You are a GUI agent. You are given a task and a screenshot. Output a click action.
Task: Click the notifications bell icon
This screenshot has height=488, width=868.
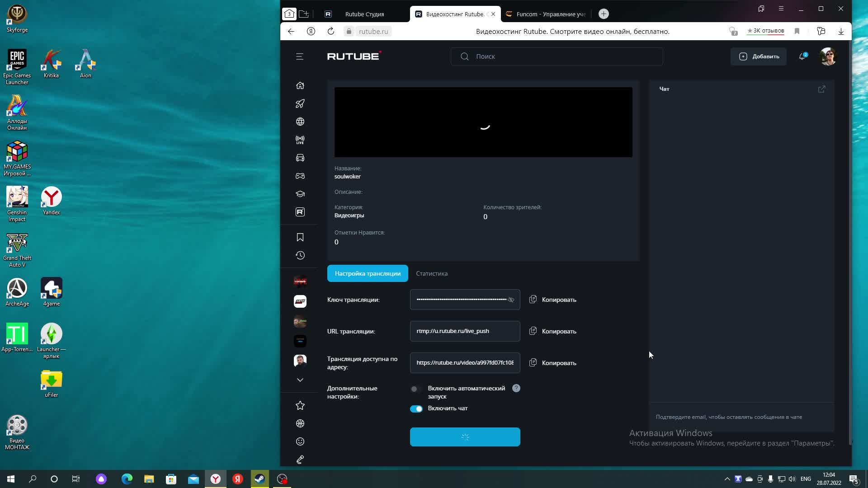tap(802, 56)
